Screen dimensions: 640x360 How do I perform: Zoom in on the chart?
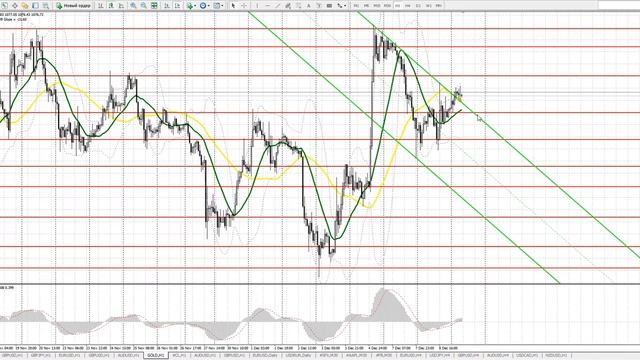pos(133,6)
